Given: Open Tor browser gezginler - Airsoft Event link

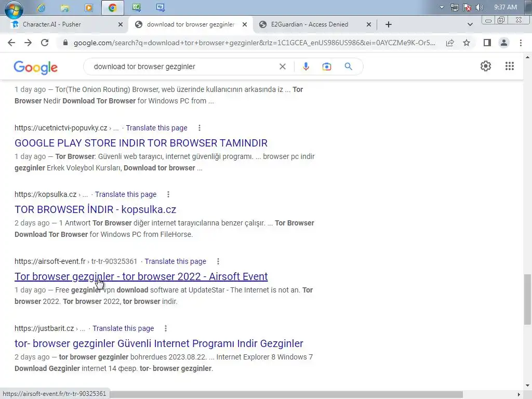Looking at the screenshot, I should tap(141, 276).
